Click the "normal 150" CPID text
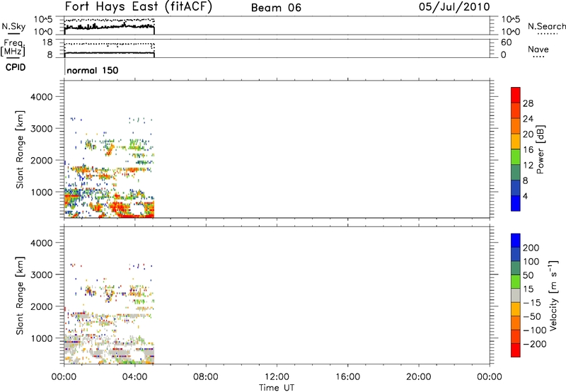This screenshot has width=566, height=392. (93, 70)
